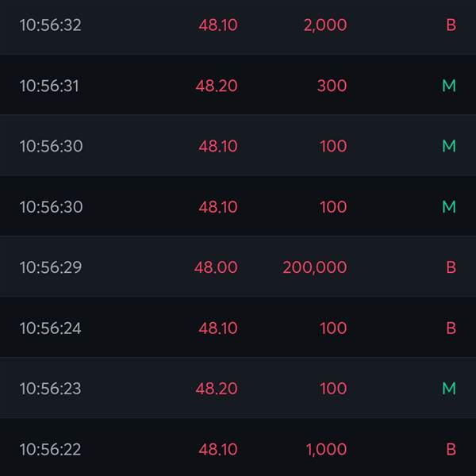The width and height of the screenshot is (476, 476).
Task: Click the 48.20 price at 10:56:31
Action: point(217,86)
